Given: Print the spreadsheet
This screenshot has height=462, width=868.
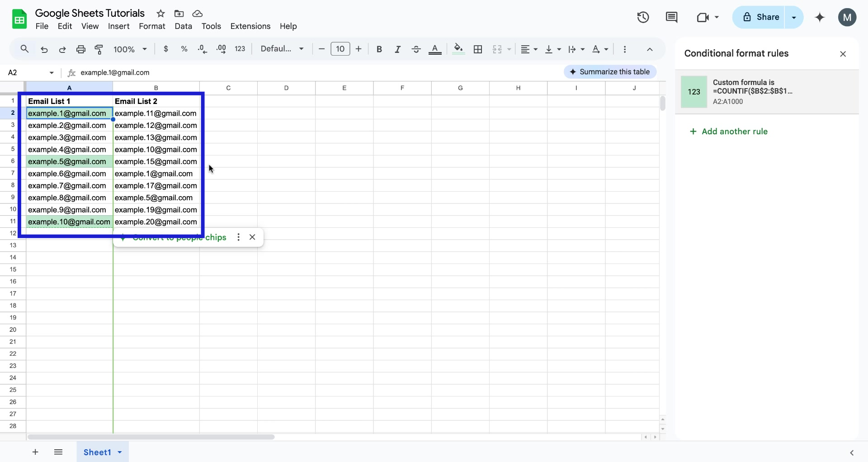Looking at the screenshot, I should (80, 49).
